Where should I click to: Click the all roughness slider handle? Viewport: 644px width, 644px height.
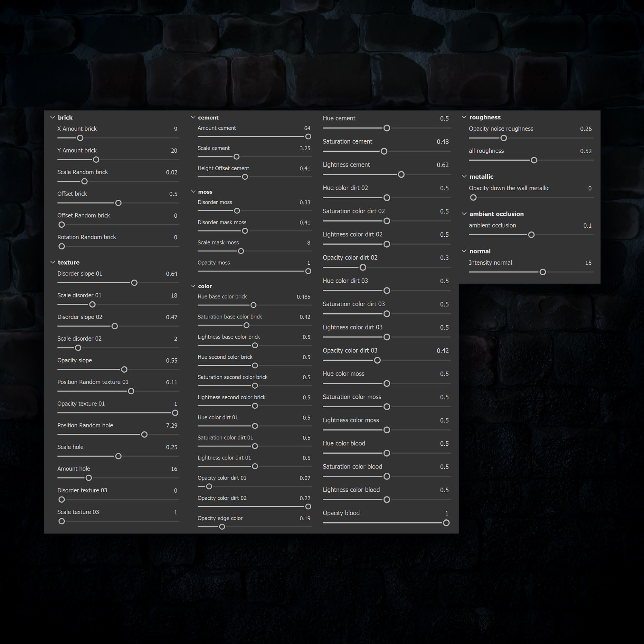(534, 160)
